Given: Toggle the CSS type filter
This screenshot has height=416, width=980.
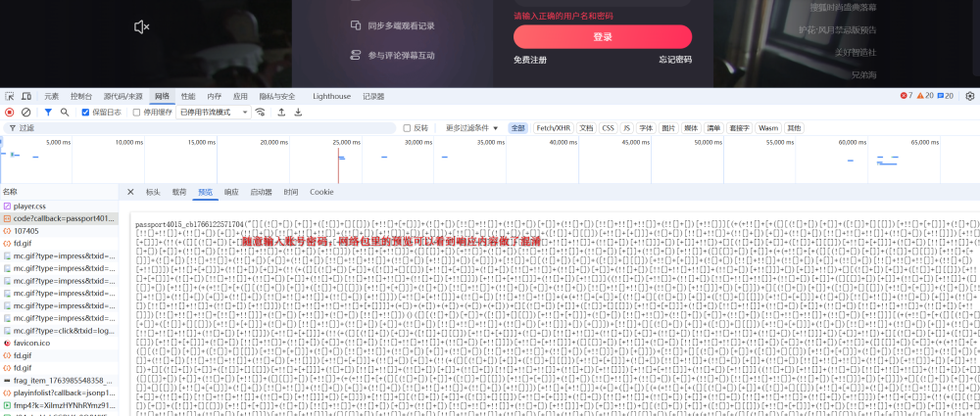Looking at the screenshot, I should coord(608,128).
